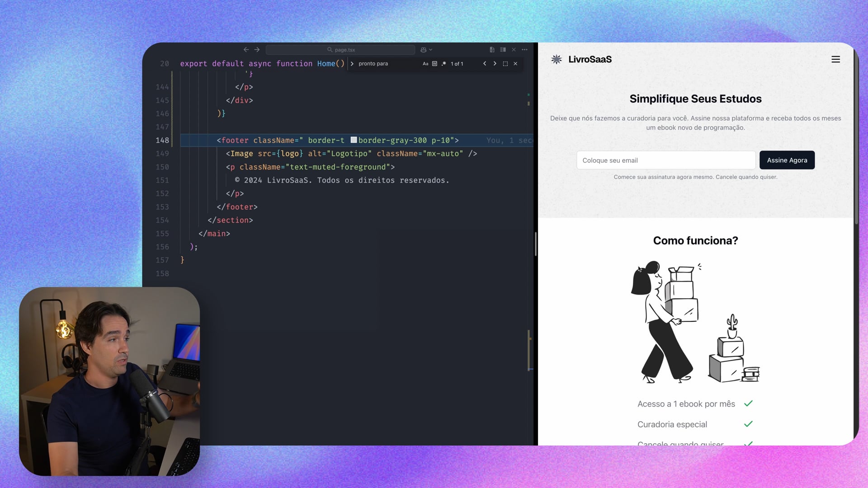
Task: Go to next match in find widget
Action: pos(495,64)
